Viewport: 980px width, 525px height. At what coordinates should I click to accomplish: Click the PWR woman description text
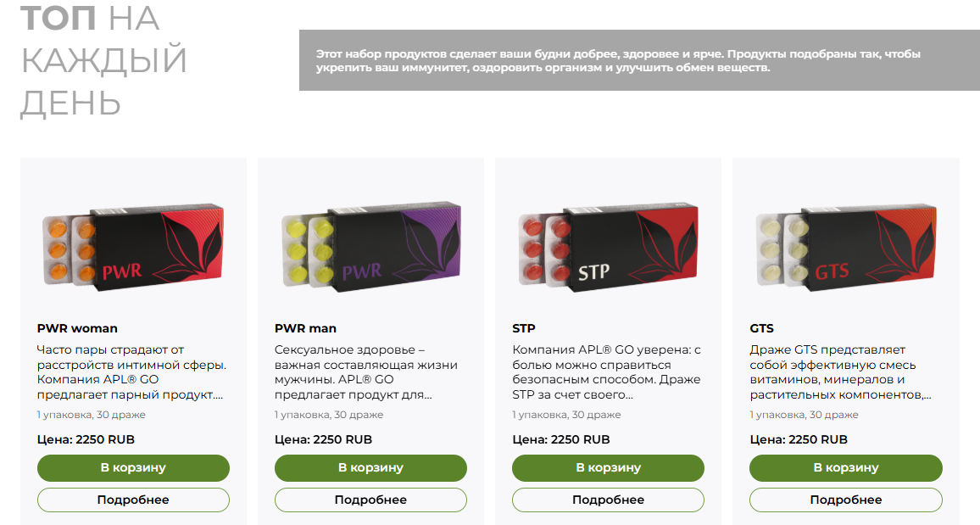click(x=133, y=372)
